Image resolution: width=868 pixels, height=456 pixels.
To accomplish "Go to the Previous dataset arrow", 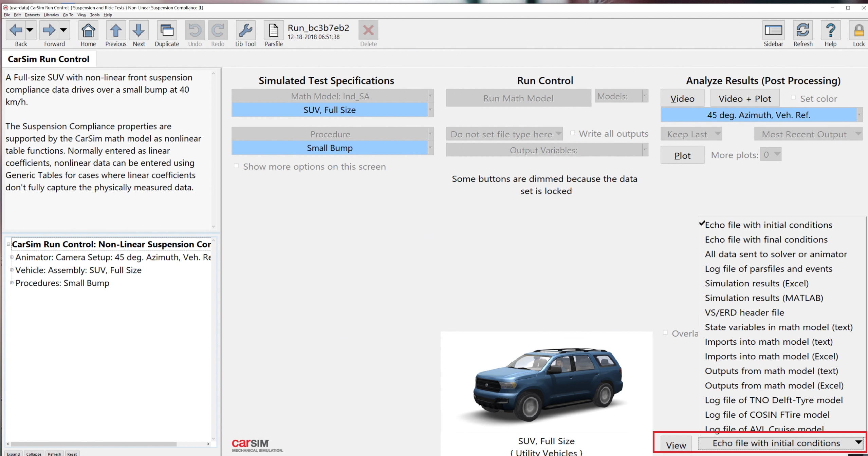I will [115, 31].
